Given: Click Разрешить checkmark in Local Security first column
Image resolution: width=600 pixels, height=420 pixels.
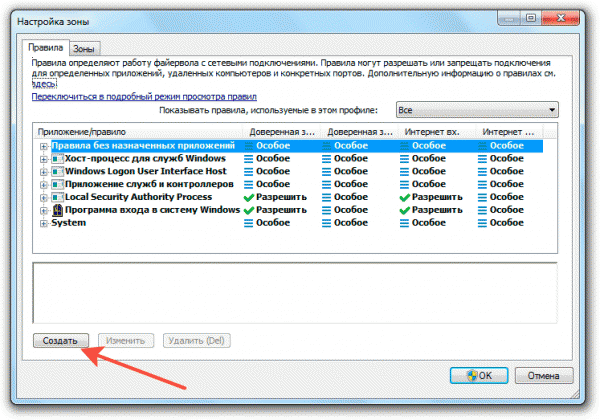Looking at the screenshot, I should pyautogui.click(x=249, y=197).
